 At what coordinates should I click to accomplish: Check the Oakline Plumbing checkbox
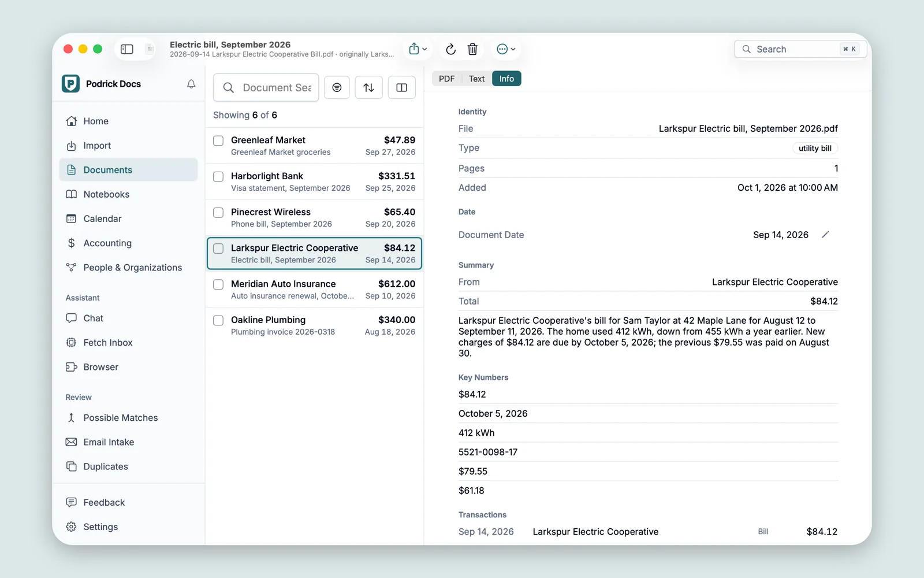coord(218,320)
